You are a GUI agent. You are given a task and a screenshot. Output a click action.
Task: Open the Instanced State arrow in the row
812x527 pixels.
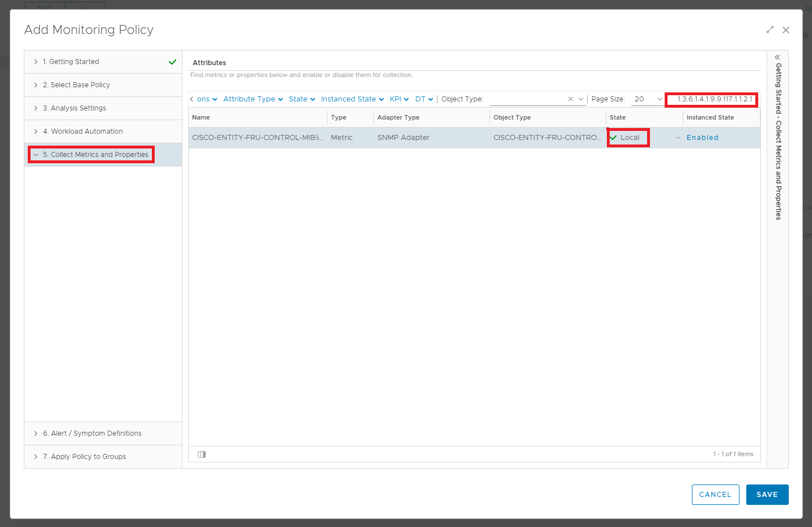678,138
